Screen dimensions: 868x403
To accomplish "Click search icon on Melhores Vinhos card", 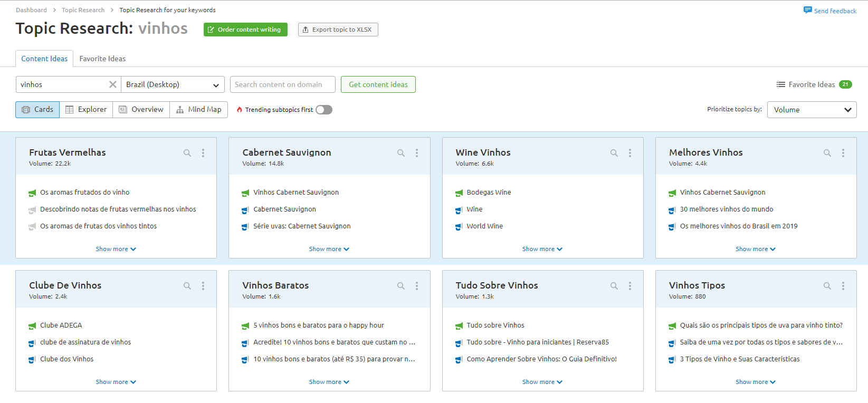I will tap(827, 153).
